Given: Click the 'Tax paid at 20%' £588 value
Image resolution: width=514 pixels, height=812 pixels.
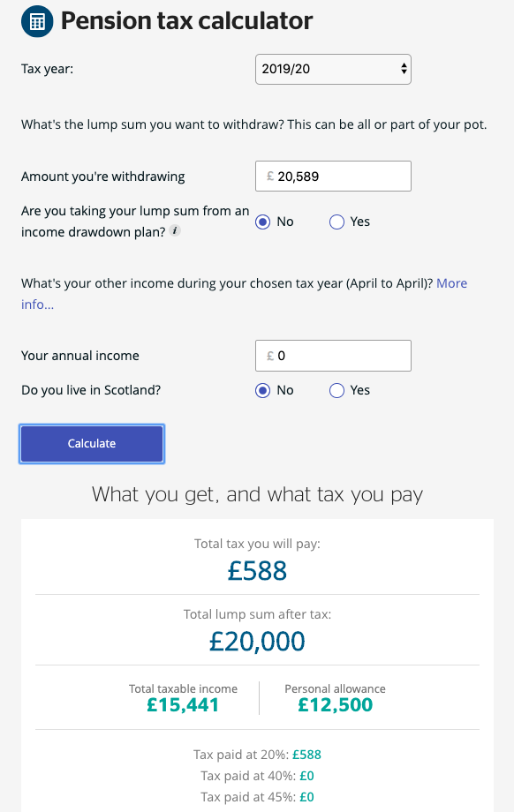Looking at the screenshot, I should pyautogui.click(x=306, y=755).
